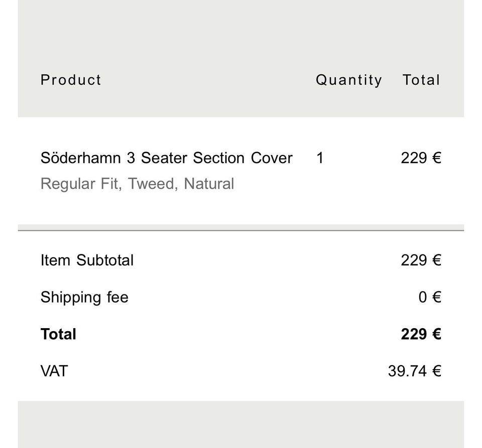482x448 pixels.
Task: Click the Regular Fit, Tweed, Natural description
Action: tap(137, 184)
